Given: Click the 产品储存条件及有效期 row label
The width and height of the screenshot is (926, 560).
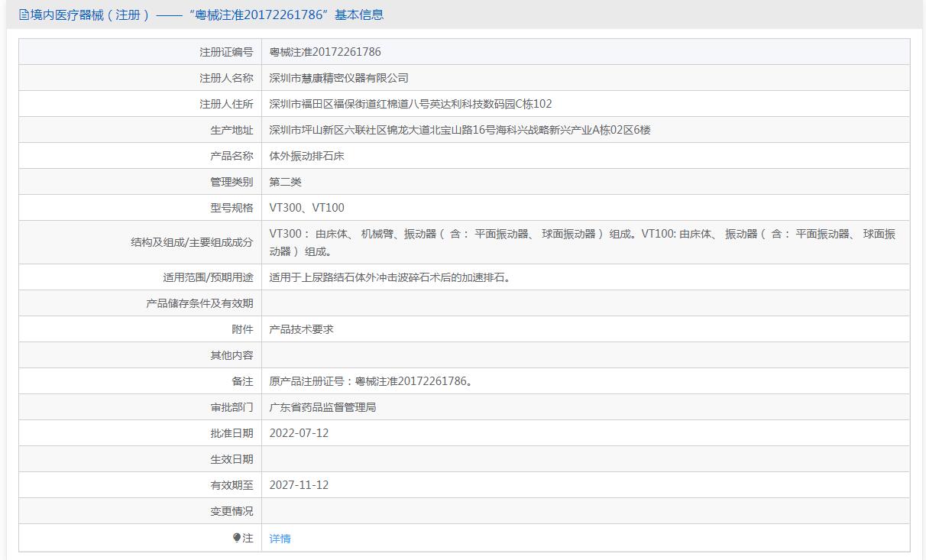Looking at the screenshot, I should (199, 303).
